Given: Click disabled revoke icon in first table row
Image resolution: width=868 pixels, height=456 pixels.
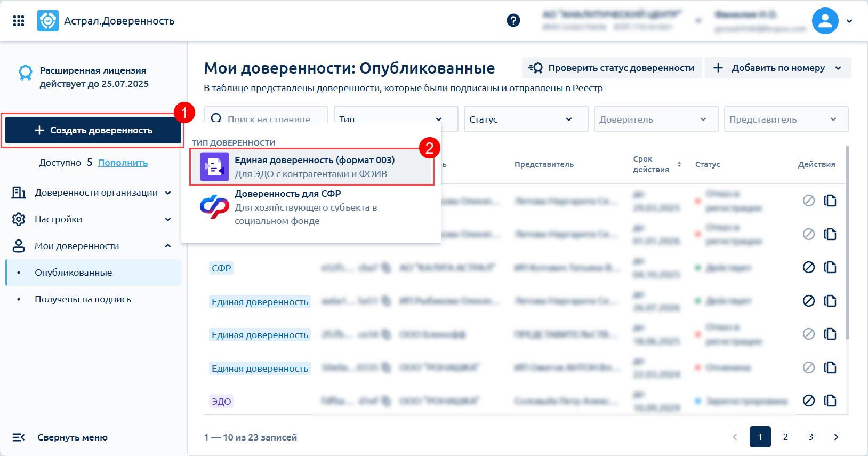Looking at the screenshot, I should coord(809,201).
